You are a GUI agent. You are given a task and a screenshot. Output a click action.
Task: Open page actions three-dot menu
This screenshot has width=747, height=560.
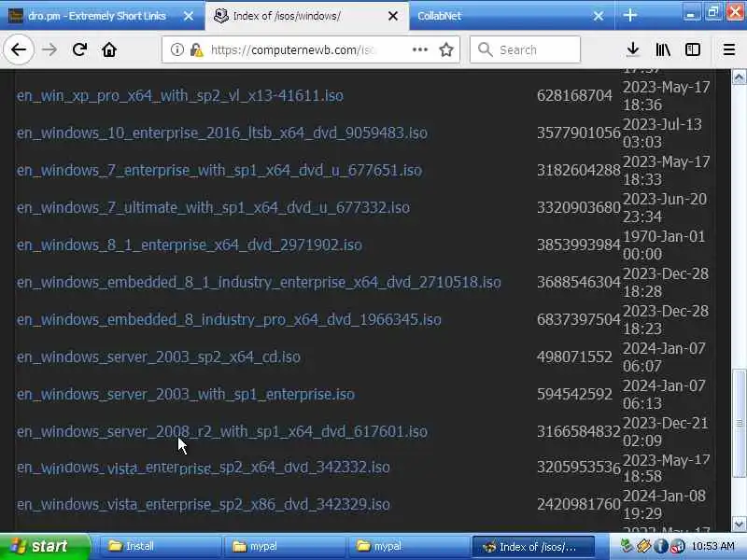click(x=419, y=49)
